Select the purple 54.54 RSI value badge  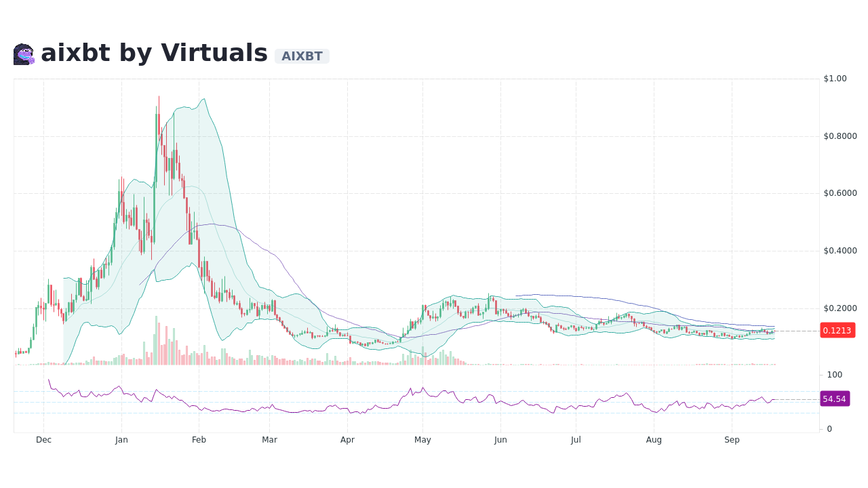[835, 399]
